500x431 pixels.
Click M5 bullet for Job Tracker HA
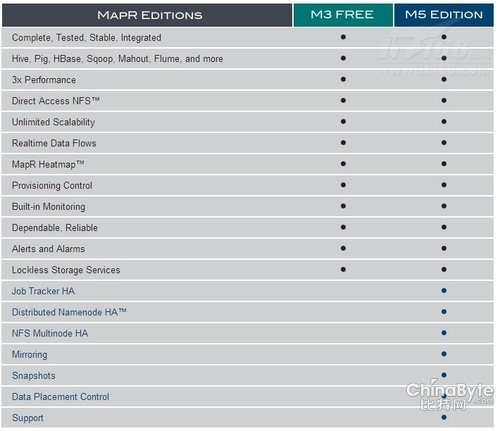pyautogui.click(x=444, y=291)
